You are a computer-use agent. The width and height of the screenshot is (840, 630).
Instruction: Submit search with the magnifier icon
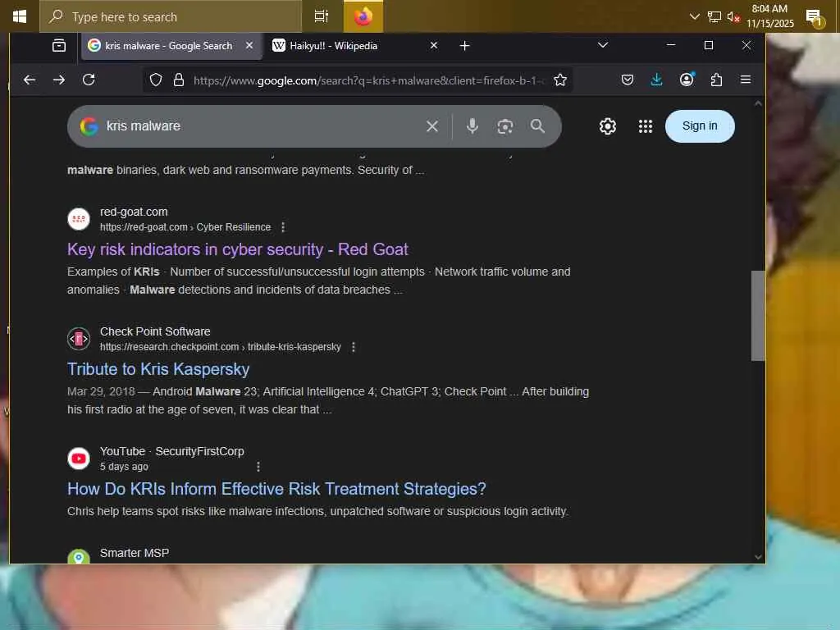tap(538, 126)
